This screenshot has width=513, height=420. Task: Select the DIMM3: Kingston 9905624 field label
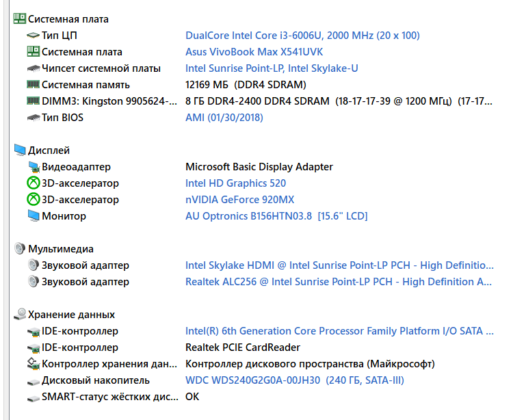pos(109,101)
